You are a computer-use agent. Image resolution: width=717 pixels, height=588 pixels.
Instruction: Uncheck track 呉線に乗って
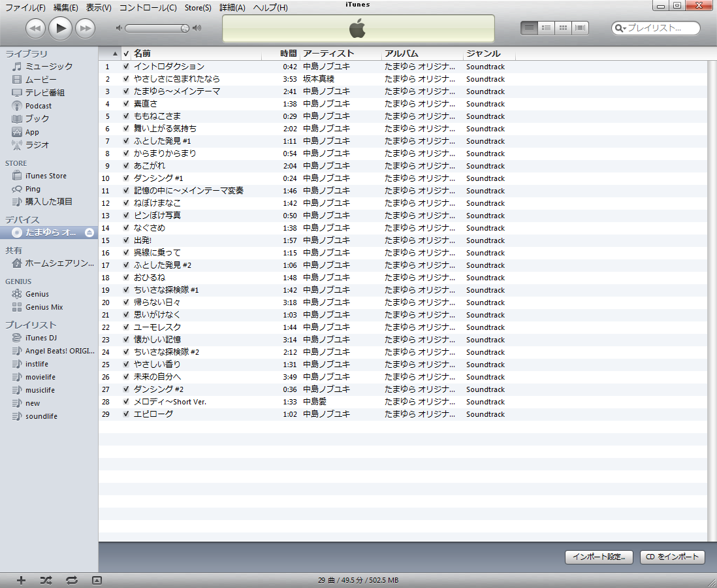(x=126, y=253)
